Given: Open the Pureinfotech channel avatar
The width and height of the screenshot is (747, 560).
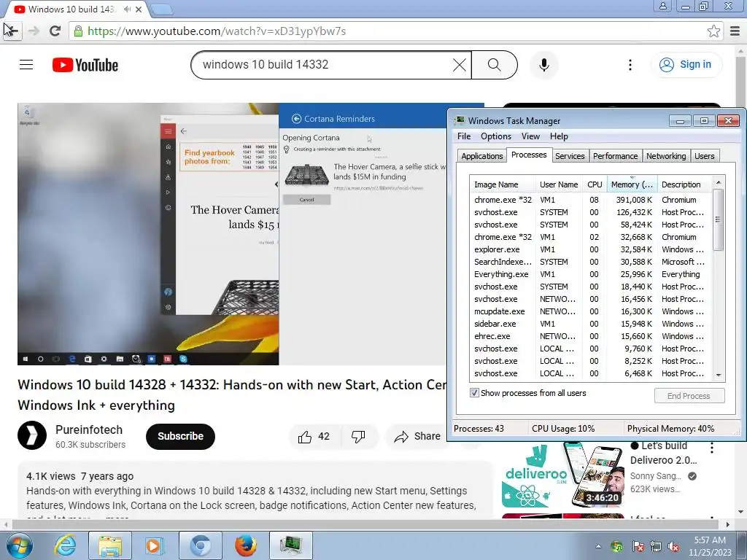Looking at the screenshot, I should point(32,435).
